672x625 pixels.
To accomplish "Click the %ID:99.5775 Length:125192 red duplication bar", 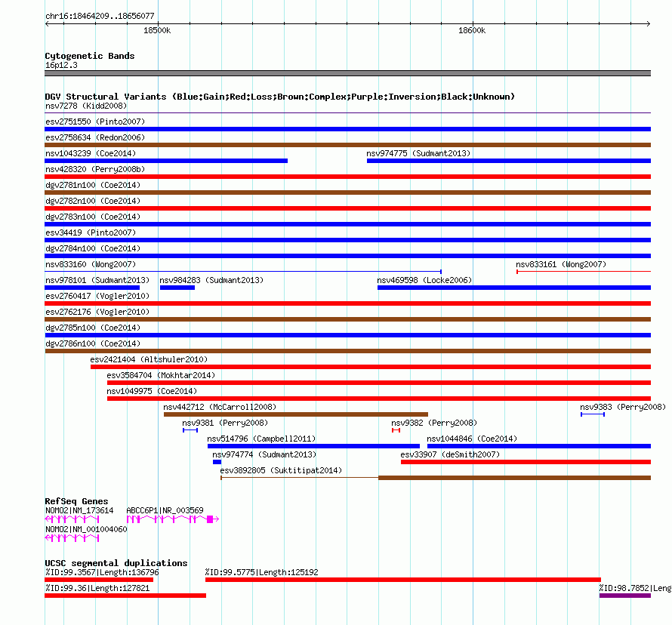I will [403, 580].
